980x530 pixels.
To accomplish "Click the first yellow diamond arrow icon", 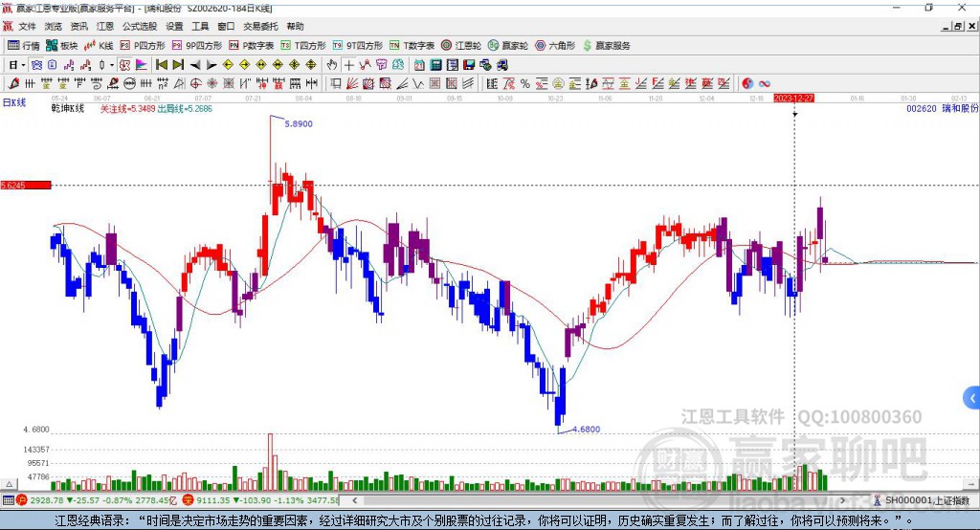I will [x=228, y=65].
